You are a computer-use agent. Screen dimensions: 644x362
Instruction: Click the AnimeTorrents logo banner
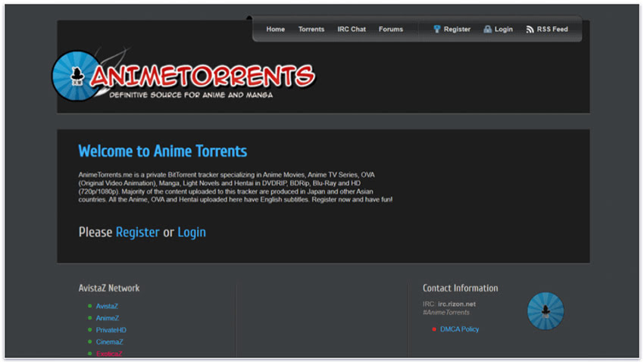coord(183,76)
